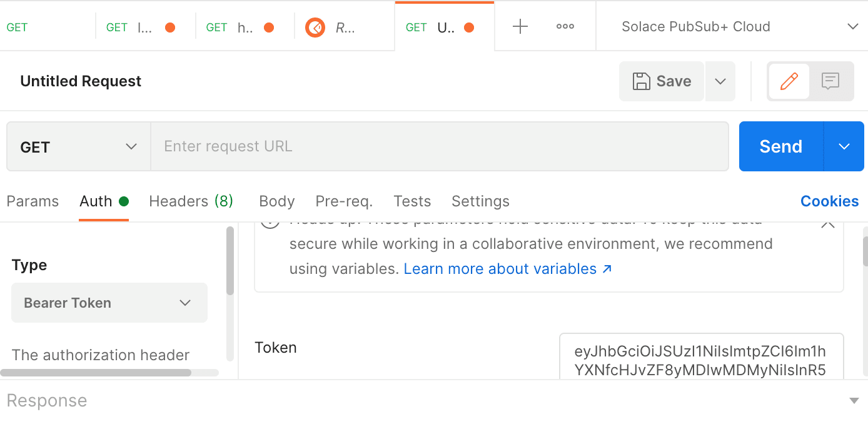Image resolution: width=868 pixels, height=439 pixels.
Task: Switch to build mode pencil icon
Action: coord(789,81)
